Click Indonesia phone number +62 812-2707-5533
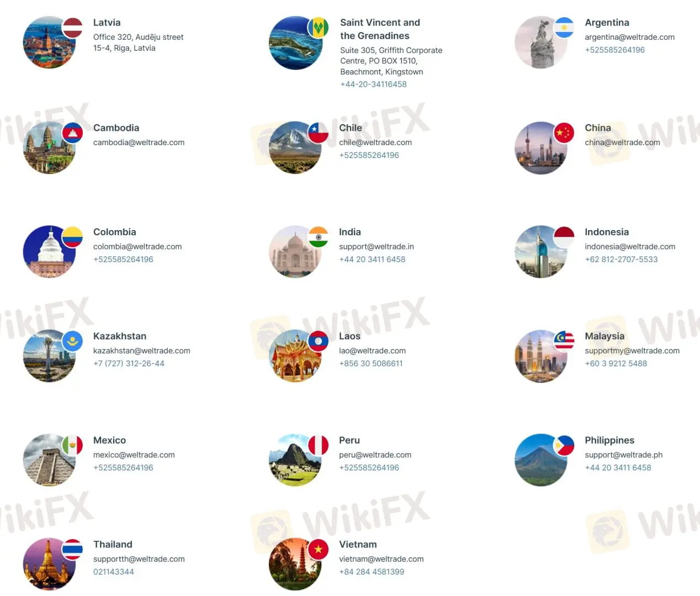The image size is (700, 596). pos(621,259)
